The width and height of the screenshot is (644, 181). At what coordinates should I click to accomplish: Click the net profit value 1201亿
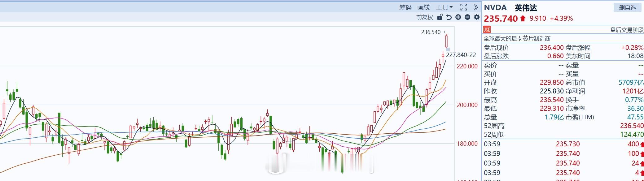point(633,91)
